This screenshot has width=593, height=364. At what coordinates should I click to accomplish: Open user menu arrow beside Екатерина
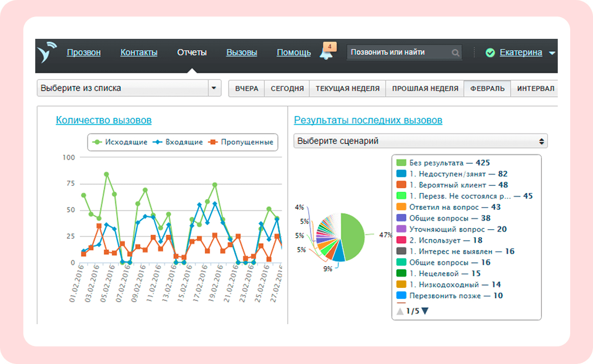[552, 53]
